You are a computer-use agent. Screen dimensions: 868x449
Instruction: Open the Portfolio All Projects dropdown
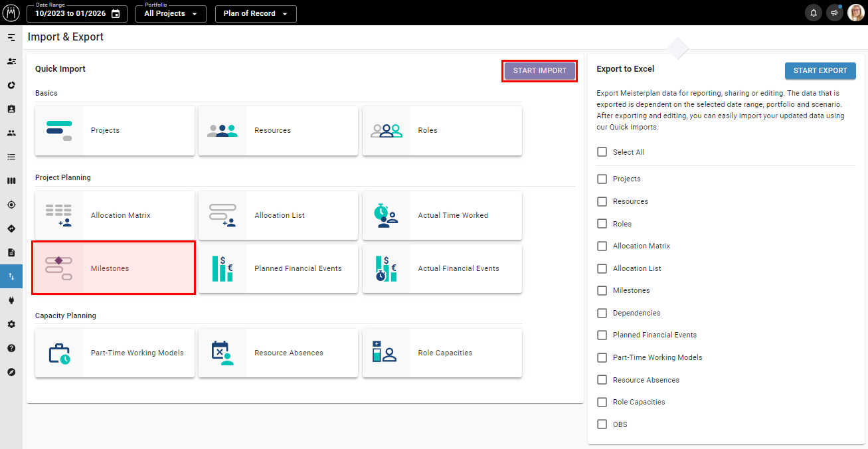[171, 14]
